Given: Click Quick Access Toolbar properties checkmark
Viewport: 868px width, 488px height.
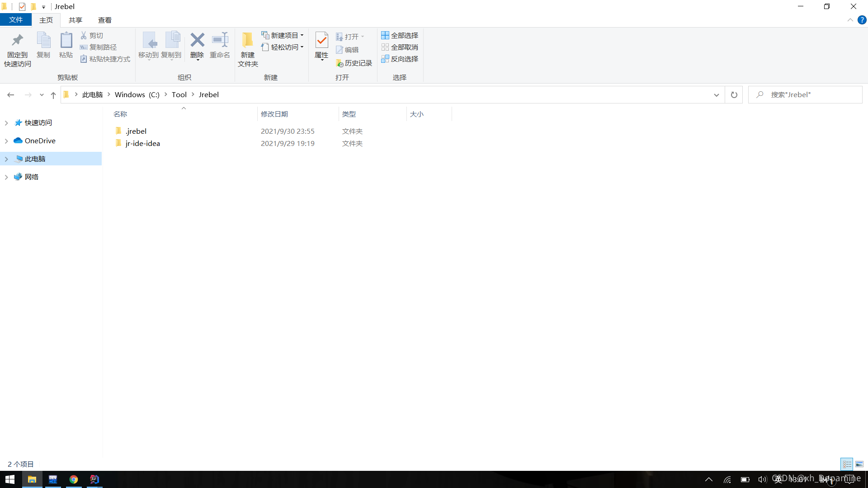Looking at the screenshot, I should [x=22, y=6].
